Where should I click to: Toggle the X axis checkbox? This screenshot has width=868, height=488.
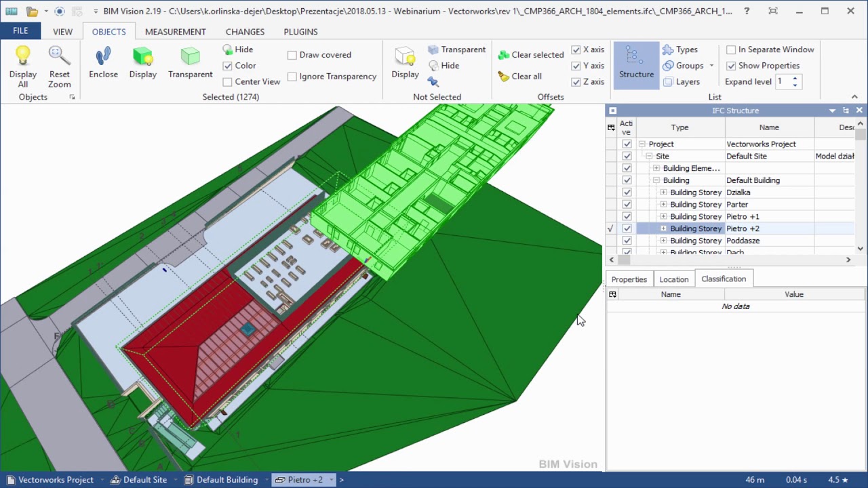(x=576, y=49)
